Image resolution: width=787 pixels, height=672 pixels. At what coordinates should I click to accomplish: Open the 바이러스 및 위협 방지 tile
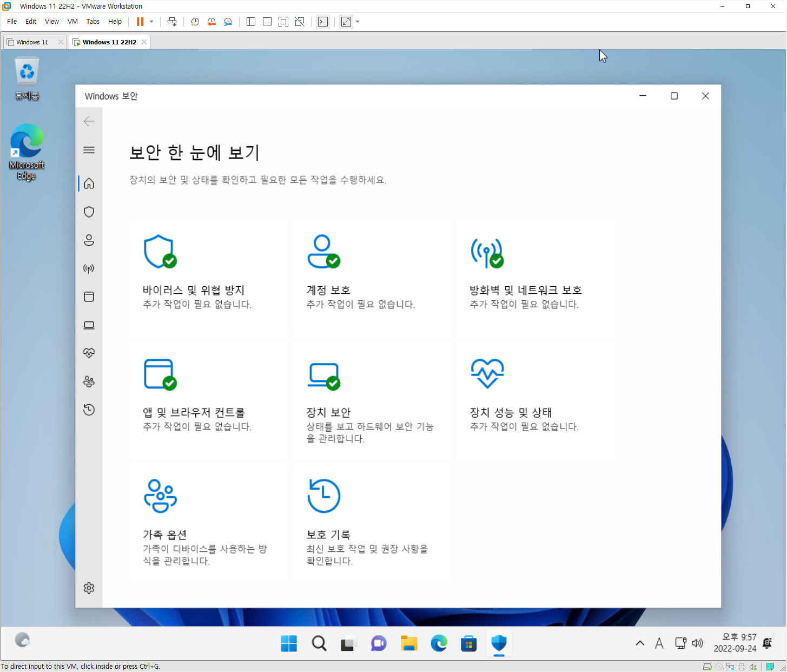tap(209, 277)
